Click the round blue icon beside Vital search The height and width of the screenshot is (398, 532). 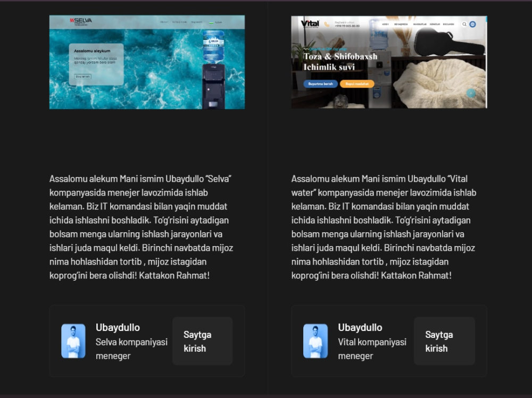472,24
